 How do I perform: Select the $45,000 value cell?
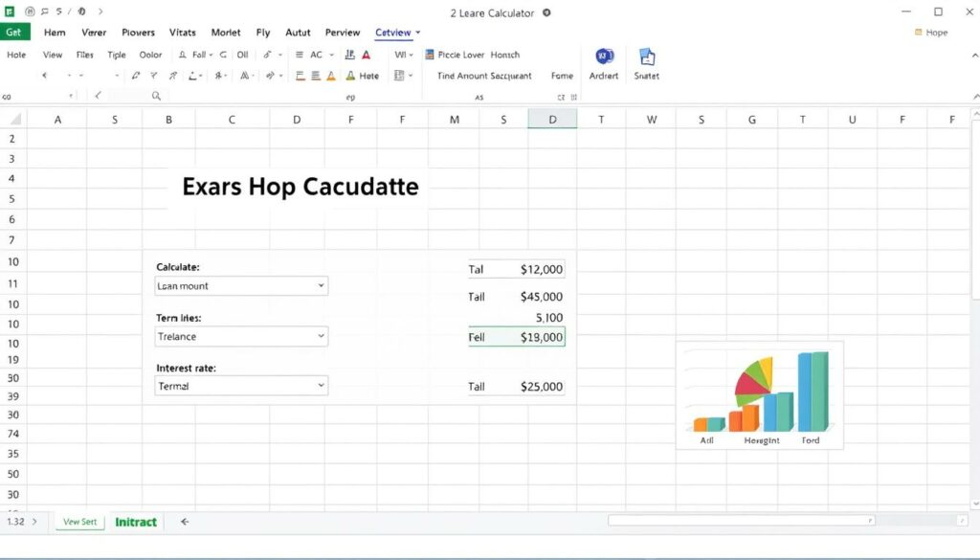point(542,297)
